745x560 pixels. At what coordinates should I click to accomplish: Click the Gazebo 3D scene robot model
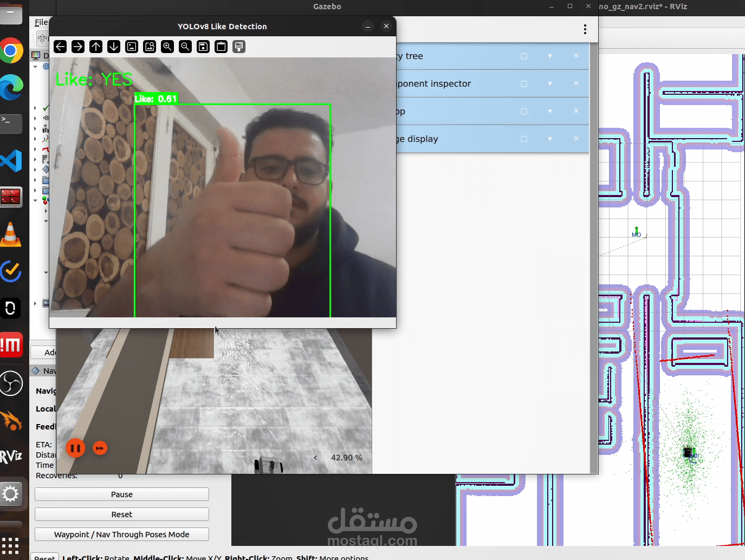(x=269, y=464)
